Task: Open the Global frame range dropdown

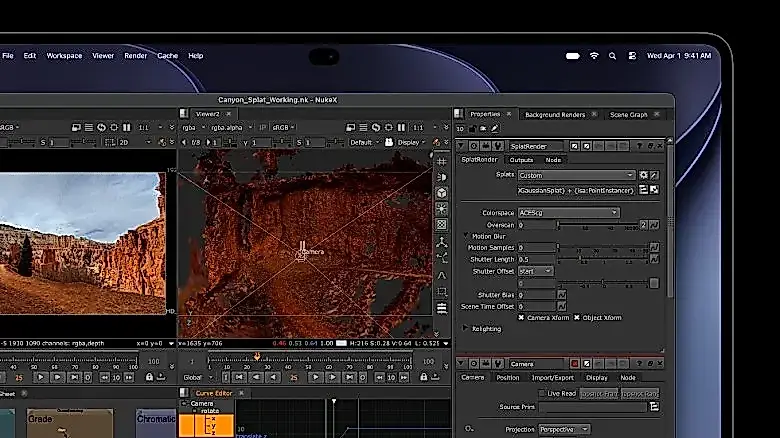Action: (197, 377)
